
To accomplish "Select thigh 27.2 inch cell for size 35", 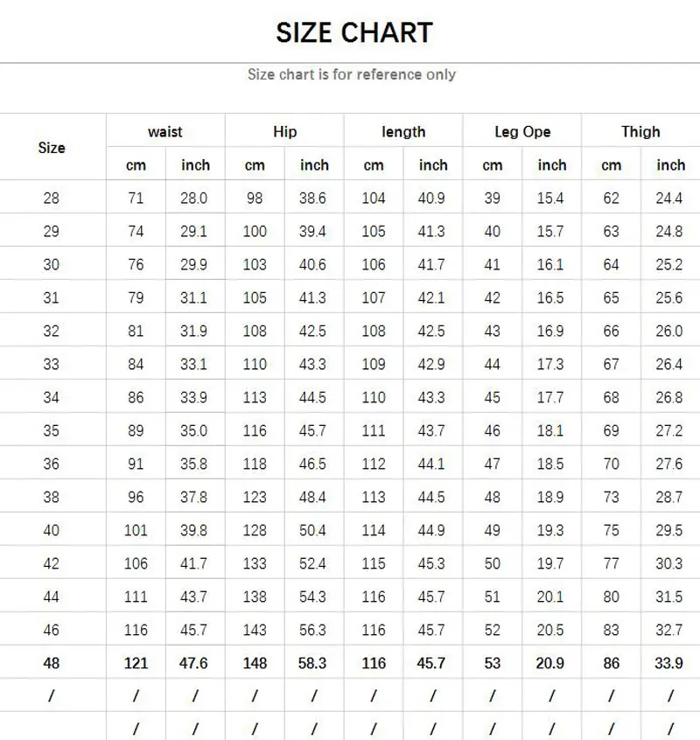I will [669, 430].
